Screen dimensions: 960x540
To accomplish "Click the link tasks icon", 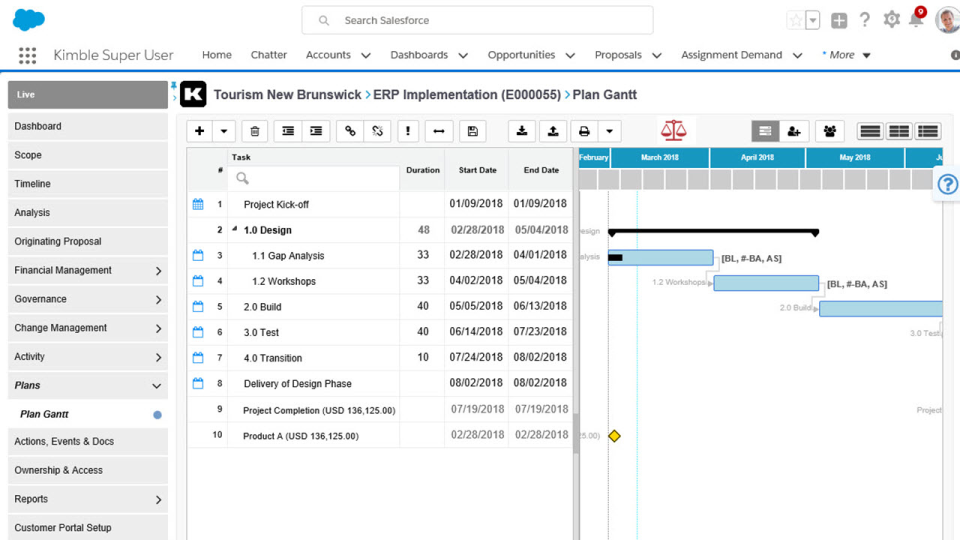I will click(350, 131).
